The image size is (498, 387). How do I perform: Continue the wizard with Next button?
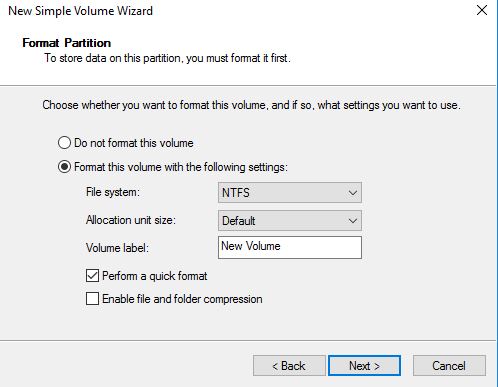tap(364, 366)
